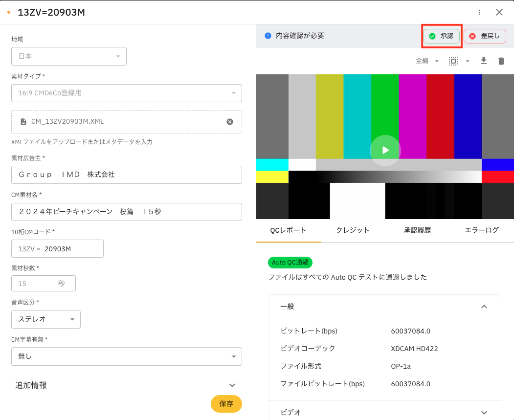Click the 差戻し reject button
The width and height of the screenshot is (514, 420).
pyautogui.click(x=485, y=36)
